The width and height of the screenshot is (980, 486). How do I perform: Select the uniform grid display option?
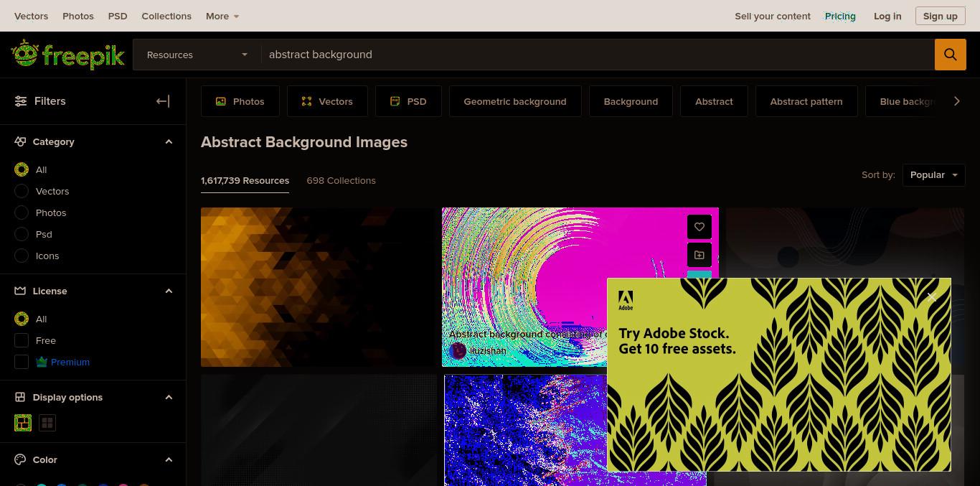point(47,423)
